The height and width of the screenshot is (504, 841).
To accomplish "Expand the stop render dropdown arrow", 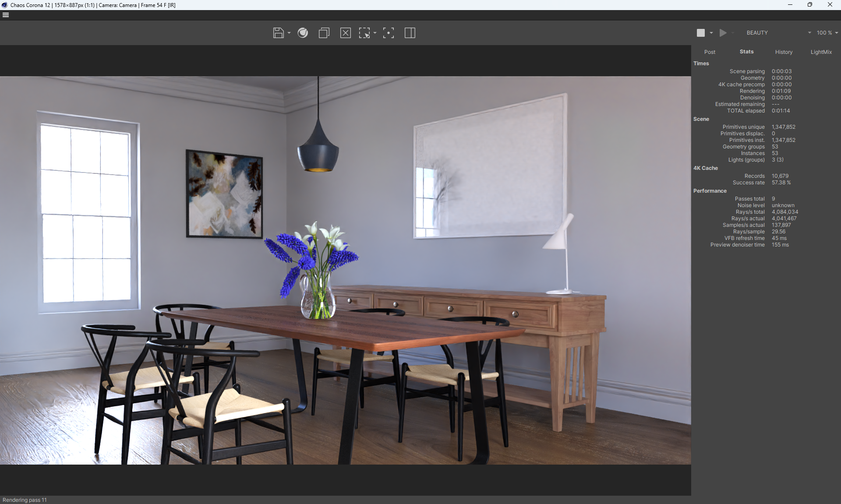I will [711, 33].
